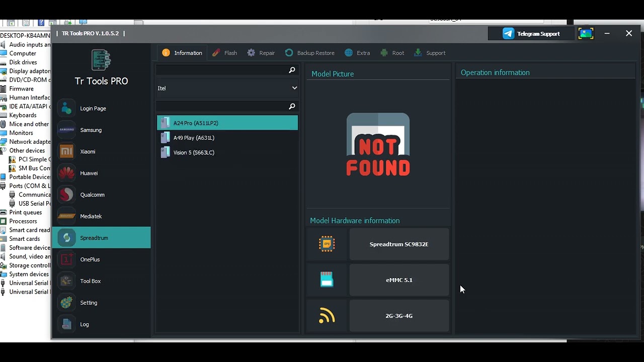Select Disk drives in Device Manager
The height and width of the screenshot is (362, 644).
pyautogui.click(x=23, y=62)
